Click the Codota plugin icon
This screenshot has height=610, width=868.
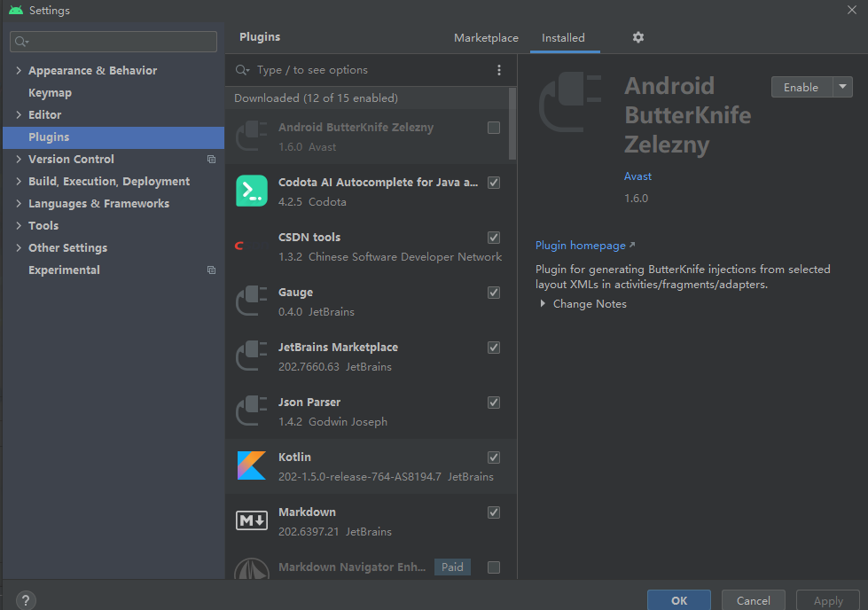coord(252,191)
